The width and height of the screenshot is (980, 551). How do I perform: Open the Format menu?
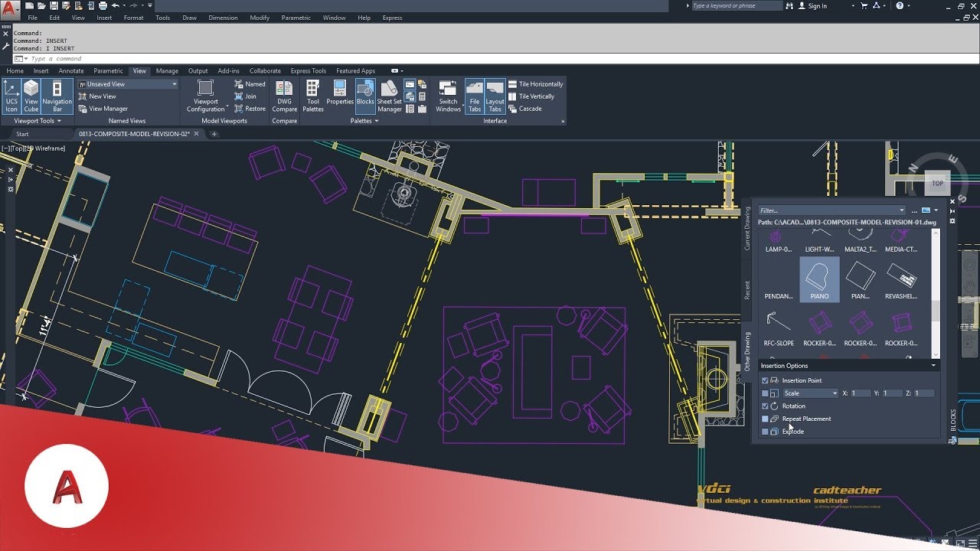tap(134, 18)
